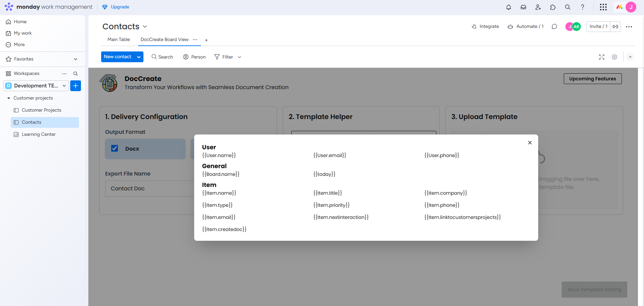Image resolution: width=644 pixels, height=306 pixels.
Task: Click the {{User.email}} placeholder
Action: (330, 155)
